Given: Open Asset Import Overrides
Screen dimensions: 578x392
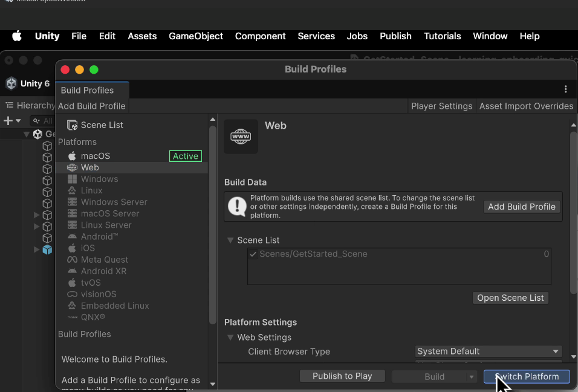Looking at the screenshot, I should click(x=526, y=106).
